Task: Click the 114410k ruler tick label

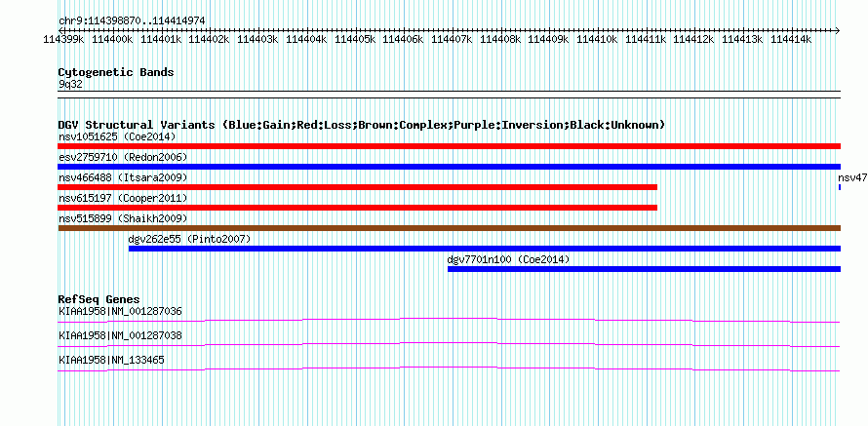Action: pos(597,39)
